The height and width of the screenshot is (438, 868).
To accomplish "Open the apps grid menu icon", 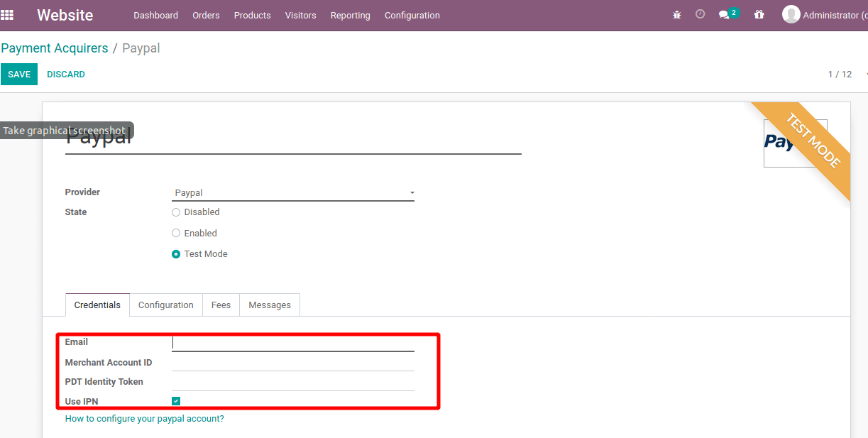I will [7, 15].
